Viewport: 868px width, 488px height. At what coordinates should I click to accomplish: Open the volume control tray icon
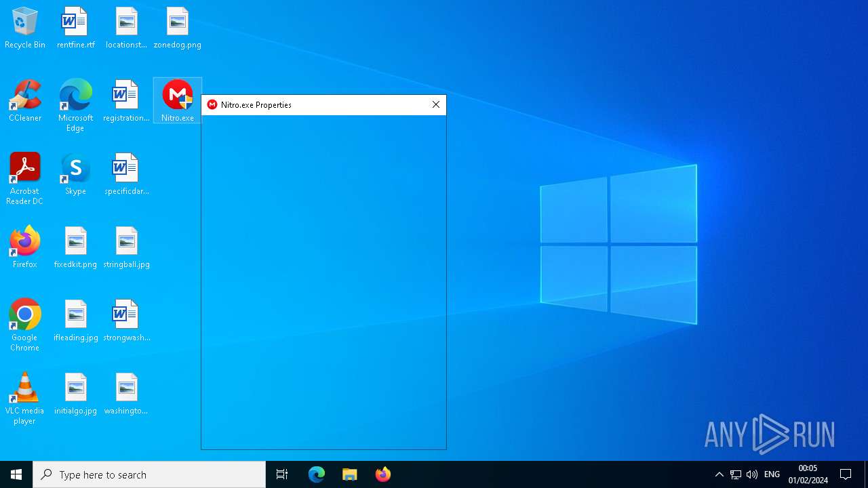(752, 474)
